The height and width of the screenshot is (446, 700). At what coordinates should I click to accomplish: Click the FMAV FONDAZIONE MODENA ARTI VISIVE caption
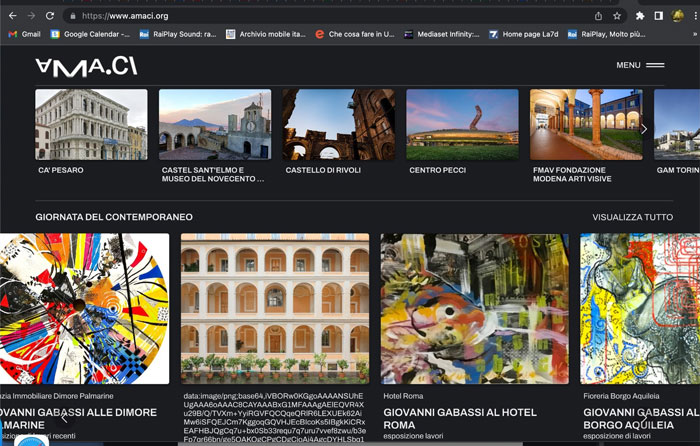pyautogui.click(x=572, y=175)
